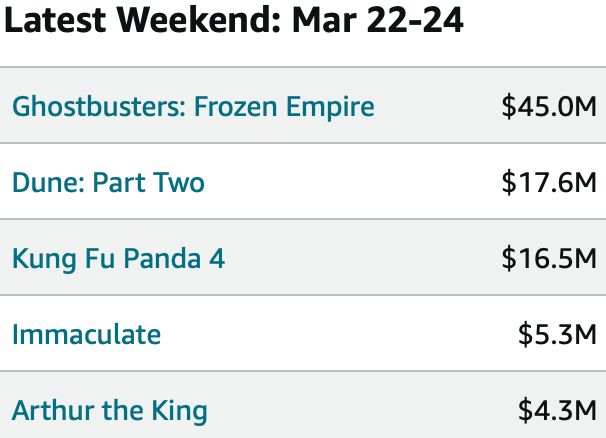Click divider line above the Ghostbusters row

point(303,67)
